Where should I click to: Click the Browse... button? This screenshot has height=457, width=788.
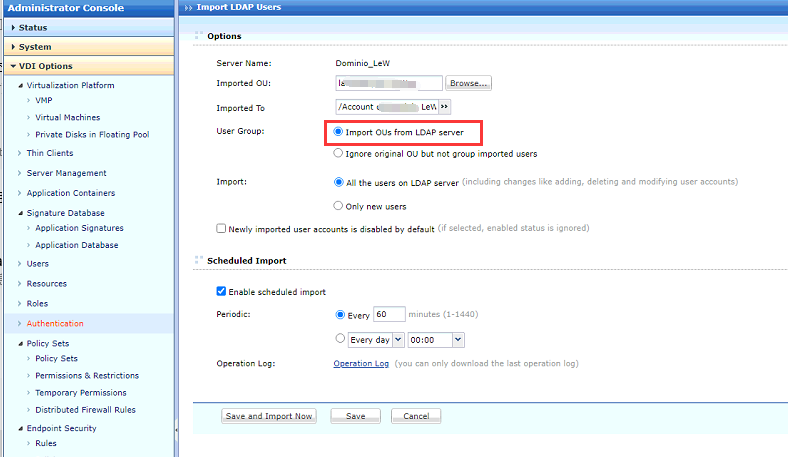(468, 83)
